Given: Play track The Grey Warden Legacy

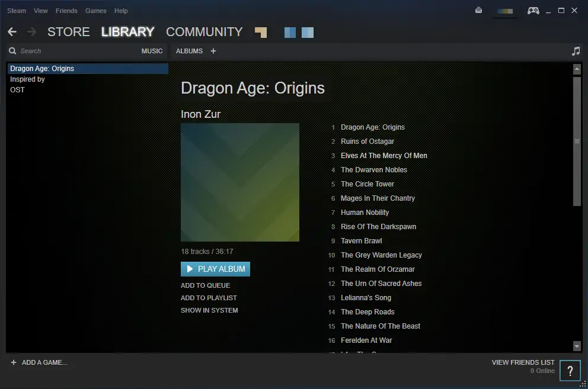Looking at the screenshot, I should (381, 255).
